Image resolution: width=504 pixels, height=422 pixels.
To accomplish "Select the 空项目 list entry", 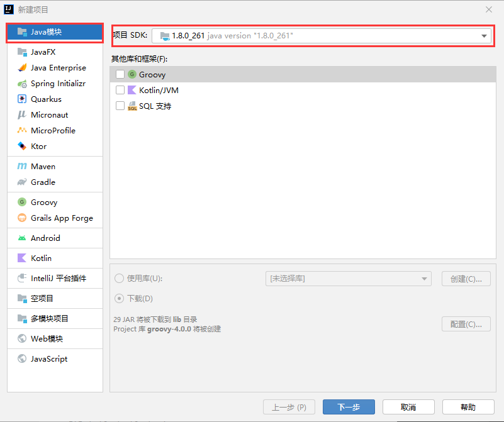I will point(42,299).
